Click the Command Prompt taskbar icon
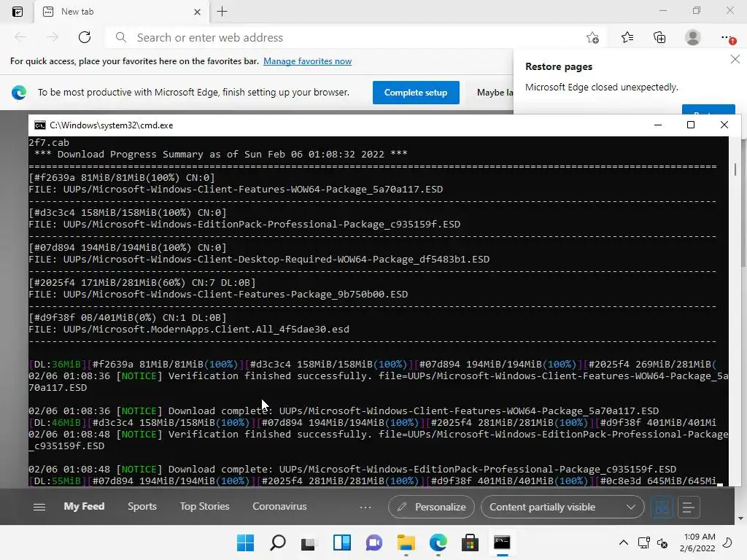The height and width of the screenshot is (560, 747). (502, 542)
